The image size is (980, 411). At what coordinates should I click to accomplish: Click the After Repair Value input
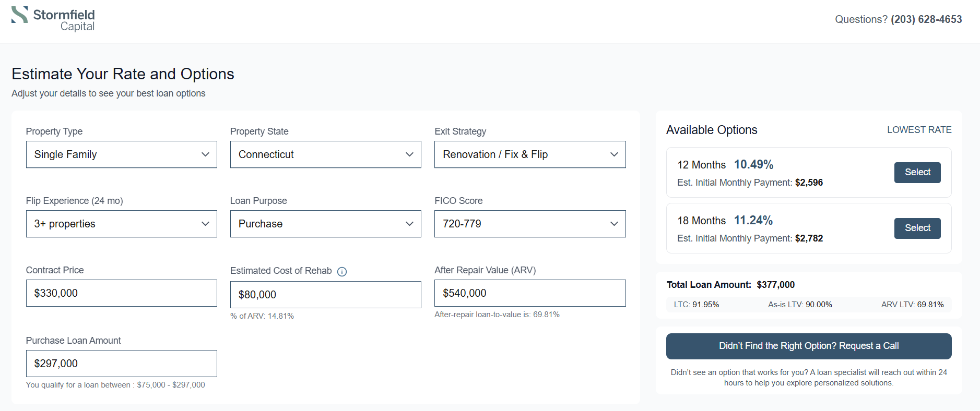click(529, 293)
